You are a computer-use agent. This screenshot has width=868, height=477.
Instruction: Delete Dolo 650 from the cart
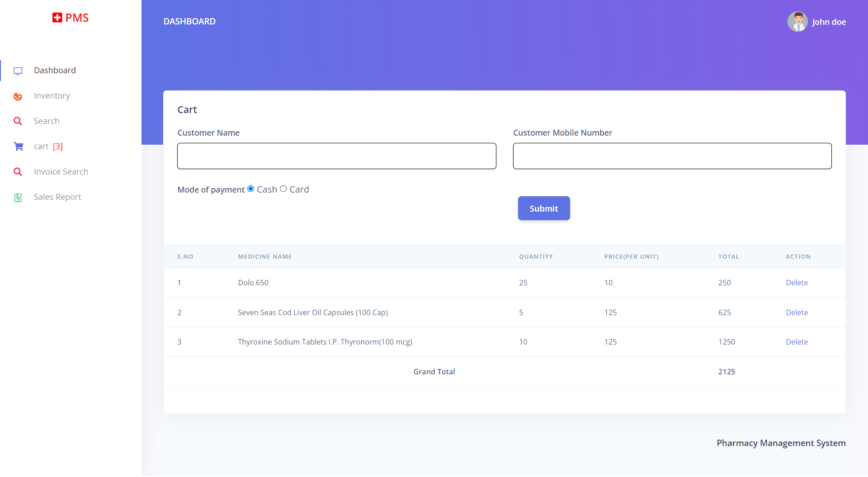(x=797, y=283)
